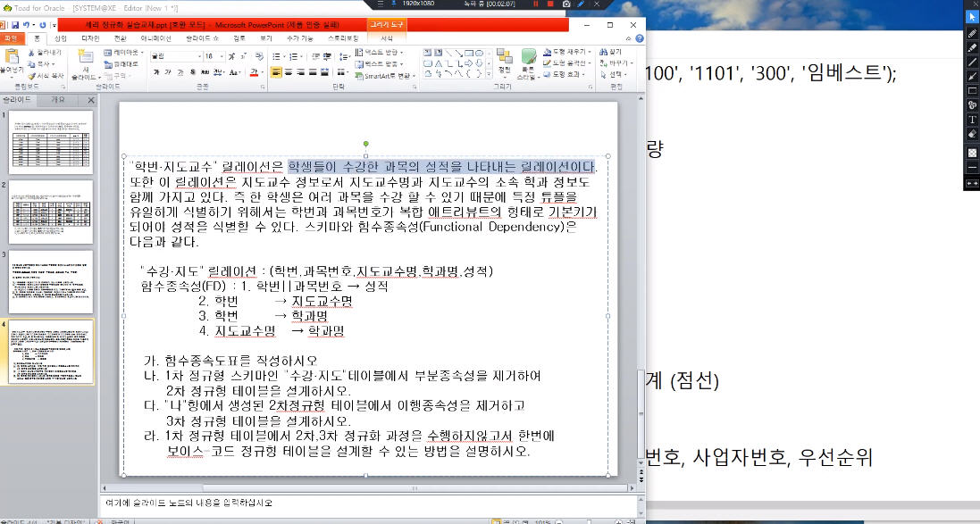Add a New Slide (새 슬라이드)
The image size is (980, 524).
coord(86,63)
